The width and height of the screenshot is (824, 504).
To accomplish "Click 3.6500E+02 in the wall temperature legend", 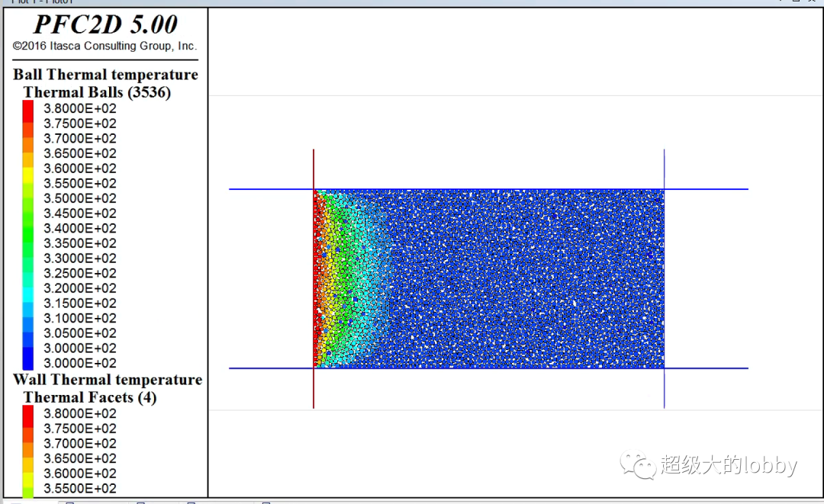I will pos(80,458).
